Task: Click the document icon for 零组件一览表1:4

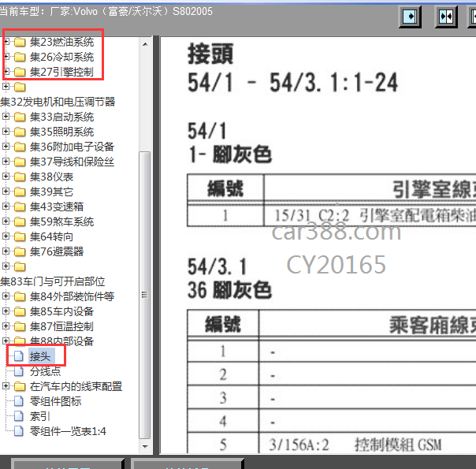Action: click(18, 431)
